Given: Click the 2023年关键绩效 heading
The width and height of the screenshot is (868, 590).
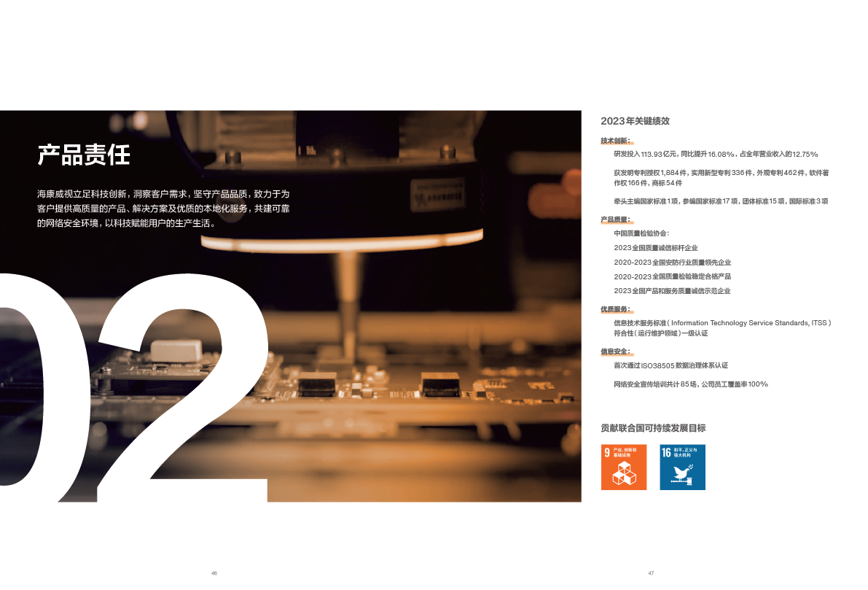Looking at the screenshot, I should tap(635, 121).
